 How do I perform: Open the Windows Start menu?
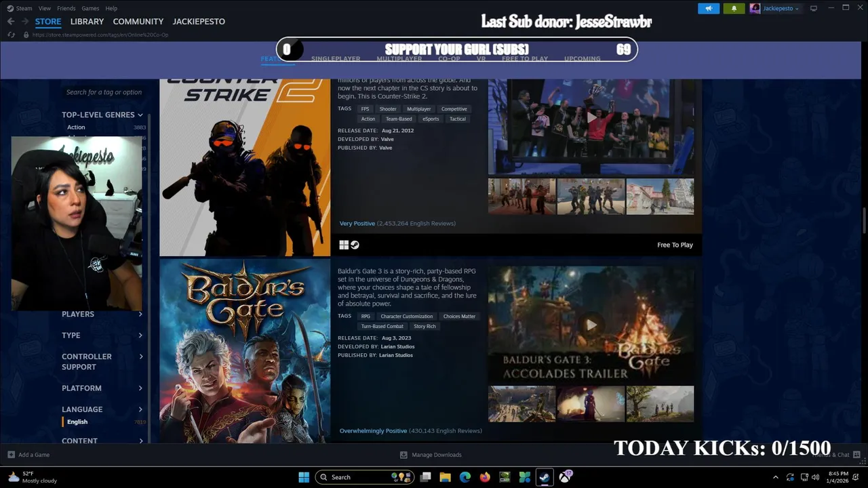coord(304,477)
